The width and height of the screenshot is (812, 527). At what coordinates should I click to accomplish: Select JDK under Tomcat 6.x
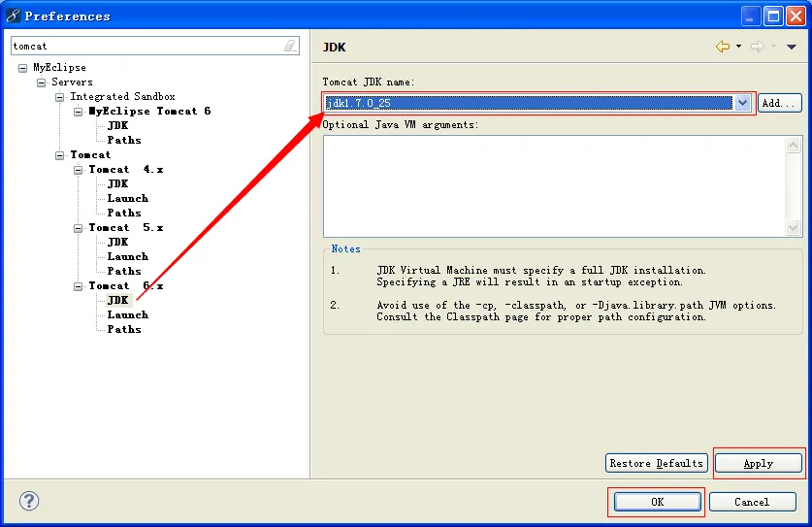(117, 300)
